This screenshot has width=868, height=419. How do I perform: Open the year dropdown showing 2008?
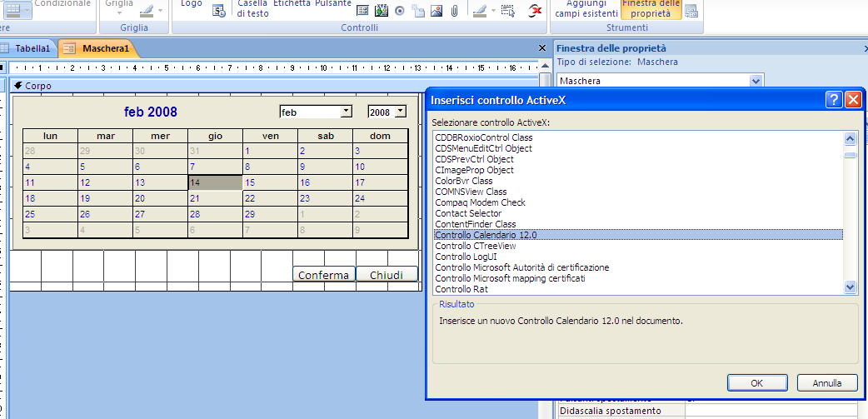click(401, 112)
